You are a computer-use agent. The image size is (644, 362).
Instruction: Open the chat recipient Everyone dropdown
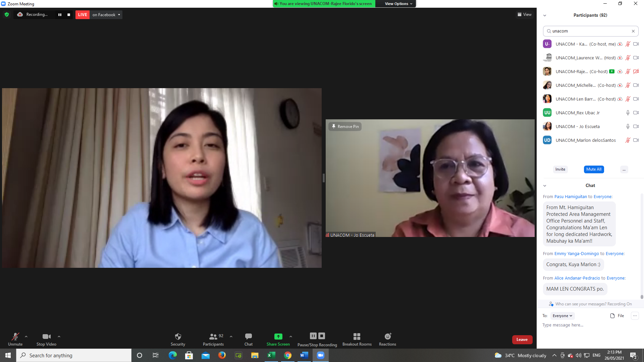pos(562,316)
